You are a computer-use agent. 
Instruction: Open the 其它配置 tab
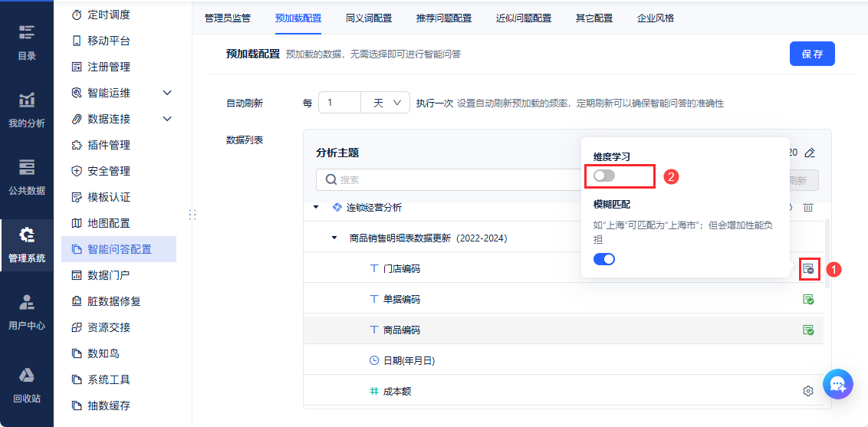(x=594, y=18)
